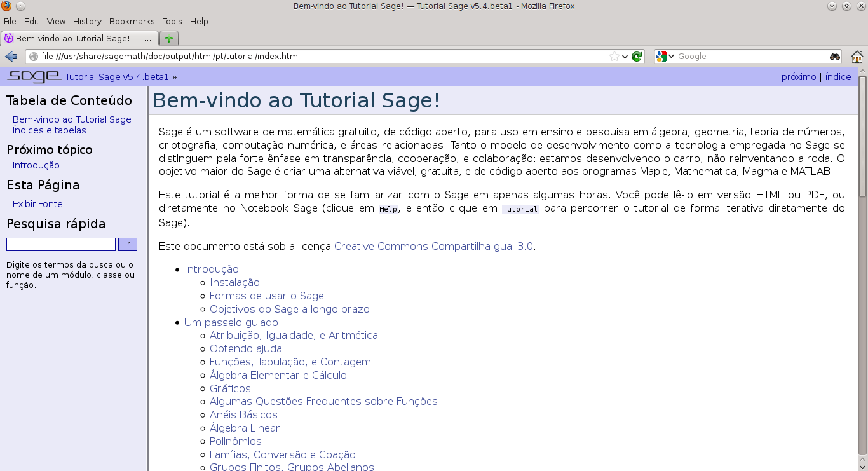
Task: Open the Tools menu
Action: (x=172, y=21)
